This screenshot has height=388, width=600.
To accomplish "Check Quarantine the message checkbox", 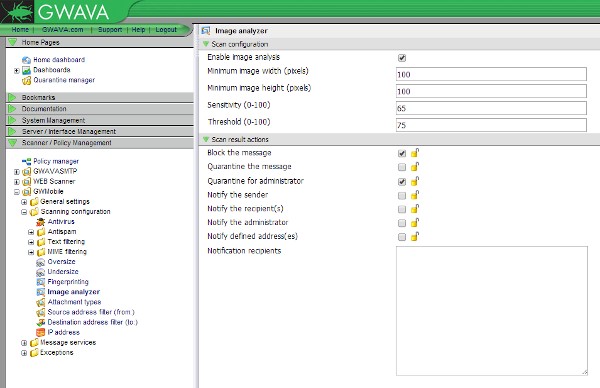I will pyautogui.click(x=402, y=167).
